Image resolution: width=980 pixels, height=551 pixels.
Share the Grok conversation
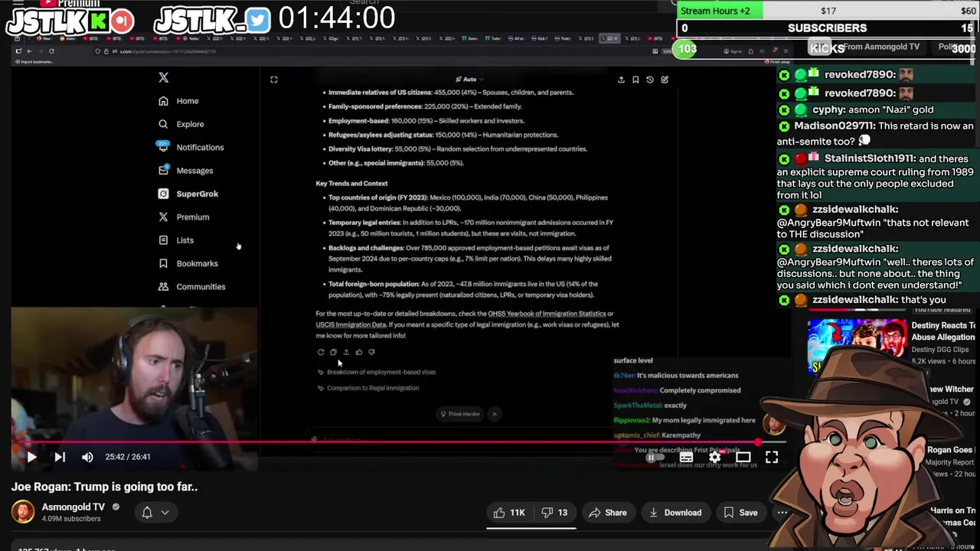pyautogui.click(x=621, y=80)
